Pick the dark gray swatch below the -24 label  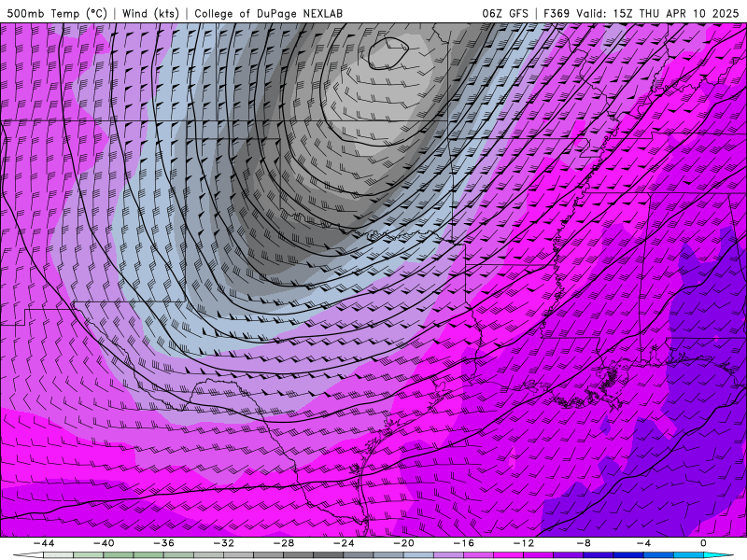329,555
